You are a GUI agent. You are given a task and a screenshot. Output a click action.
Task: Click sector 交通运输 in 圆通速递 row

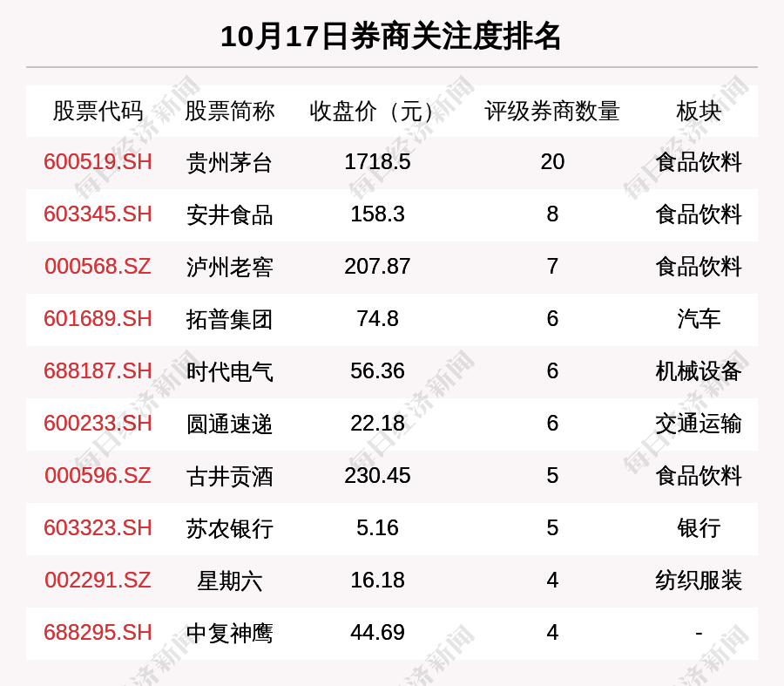tap(699, 424)
